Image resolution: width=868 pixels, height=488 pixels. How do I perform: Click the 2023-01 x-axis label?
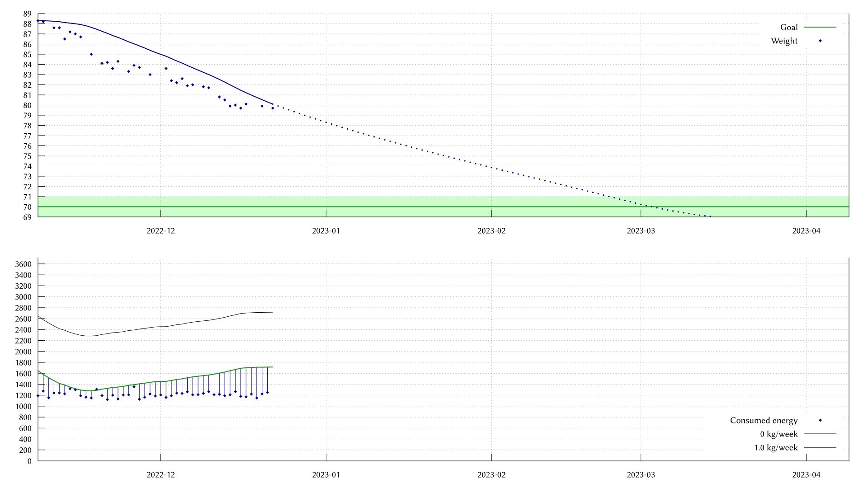coord(326,230)
